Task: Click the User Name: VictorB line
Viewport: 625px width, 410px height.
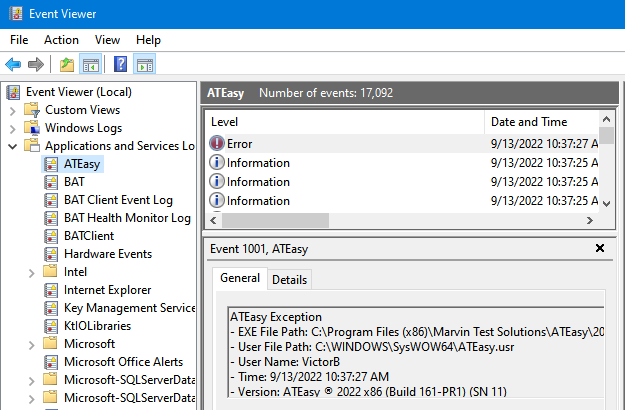Action: coord(285,362)
